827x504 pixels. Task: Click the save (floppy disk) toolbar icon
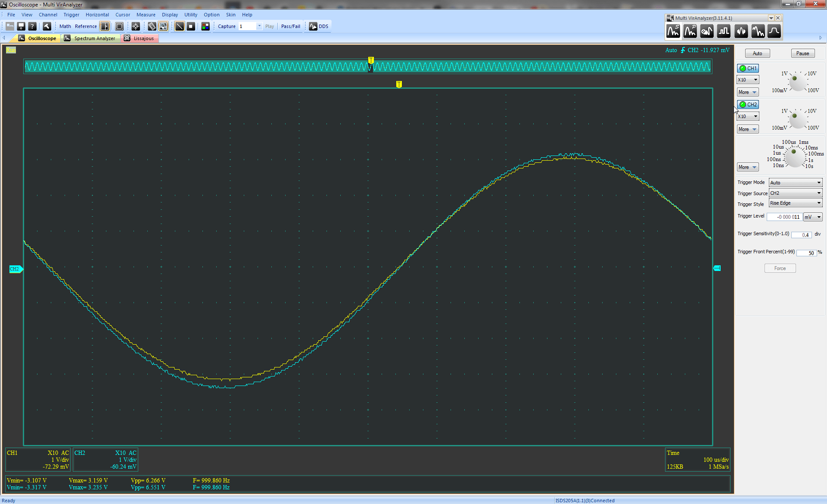21,26
